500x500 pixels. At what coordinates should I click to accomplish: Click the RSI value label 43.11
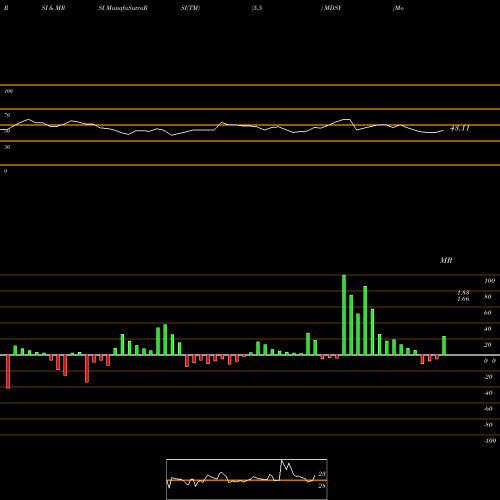460,128
